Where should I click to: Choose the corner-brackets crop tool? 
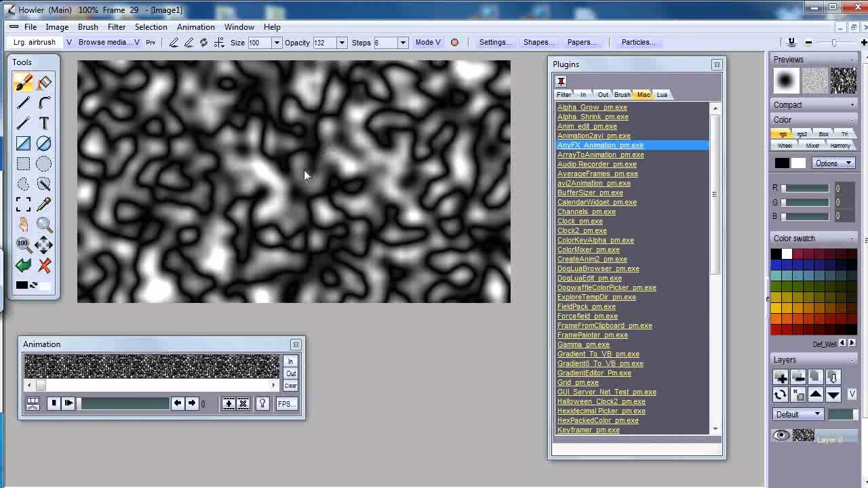[x=24, y=205]
